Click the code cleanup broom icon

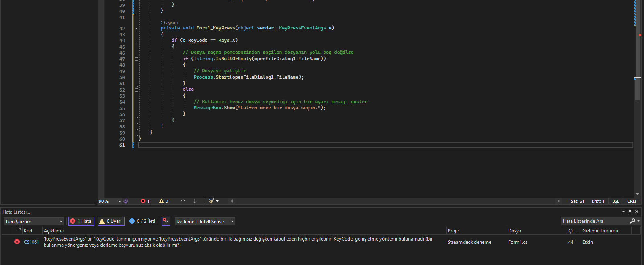(212, 201)
